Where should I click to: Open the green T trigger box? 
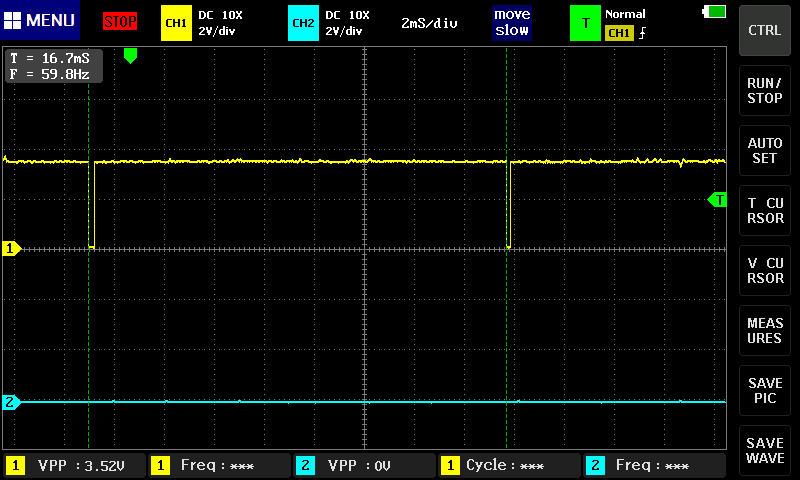coord(585,23)
